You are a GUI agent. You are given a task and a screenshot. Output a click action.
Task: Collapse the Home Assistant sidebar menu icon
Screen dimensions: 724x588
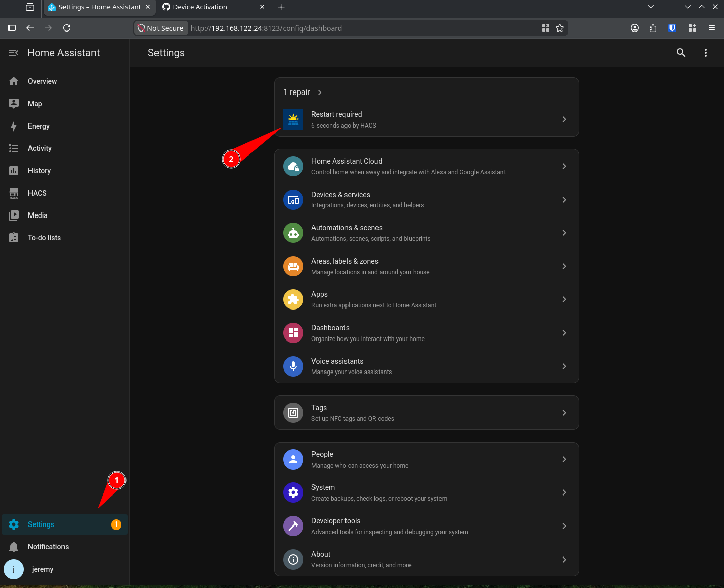pyautogui.click(x=14, y=53)
